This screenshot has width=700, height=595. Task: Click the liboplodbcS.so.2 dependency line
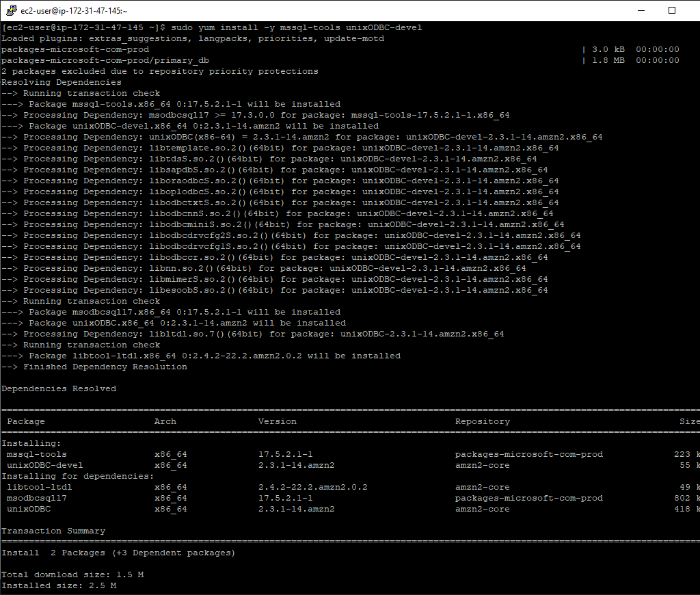point(280,191)
